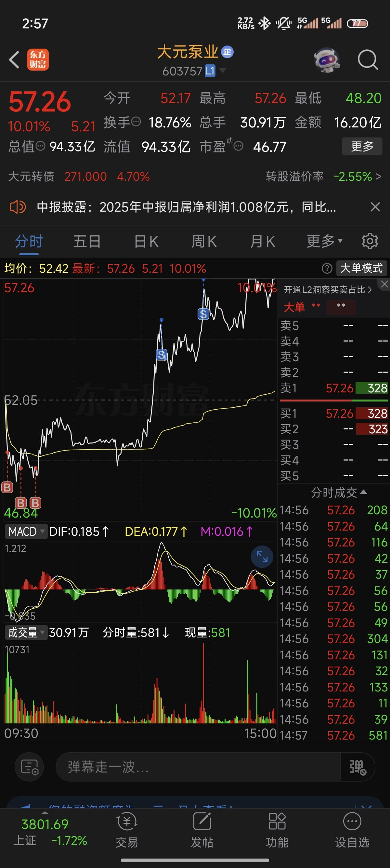Select the 买2 323 order row

(334, 429)
